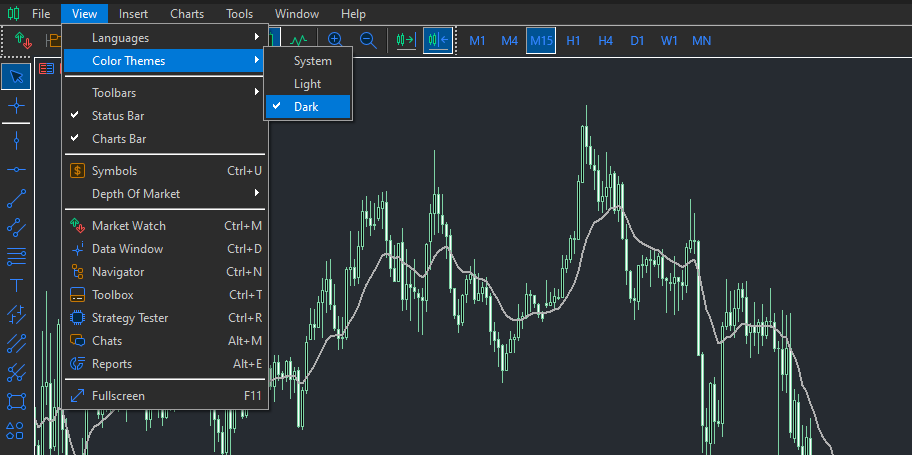Zoom in on the chart
Screen dimensions: 912x455
[336, 40]
